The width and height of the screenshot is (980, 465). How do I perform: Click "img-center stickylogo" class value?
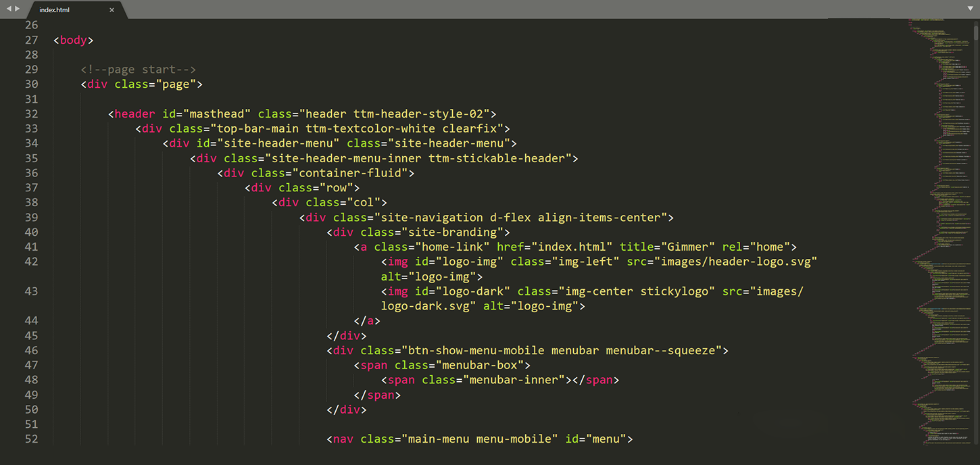[x=637, y=291]
